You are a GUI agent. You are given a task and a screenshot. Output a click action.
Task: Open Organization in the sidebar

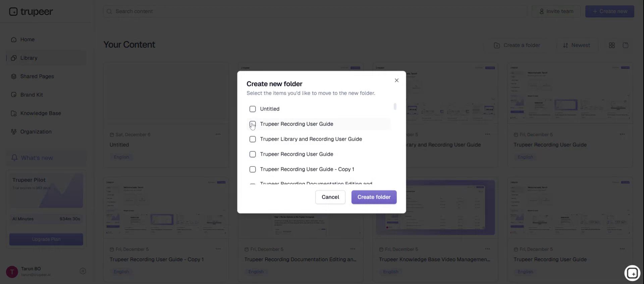(x=46, y=132)
